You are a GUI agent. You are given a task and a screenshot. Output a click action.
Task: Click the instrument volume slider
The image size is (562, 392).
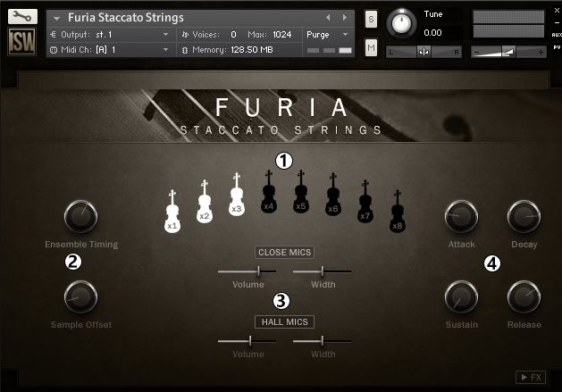[508, 53]
